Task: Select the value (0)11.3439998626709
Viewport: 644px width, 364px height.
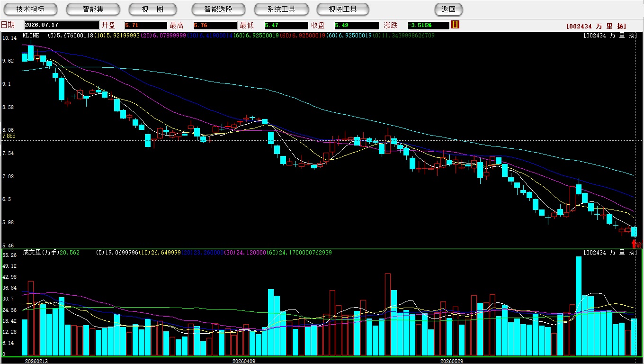Action: click(x=403, y=35)
